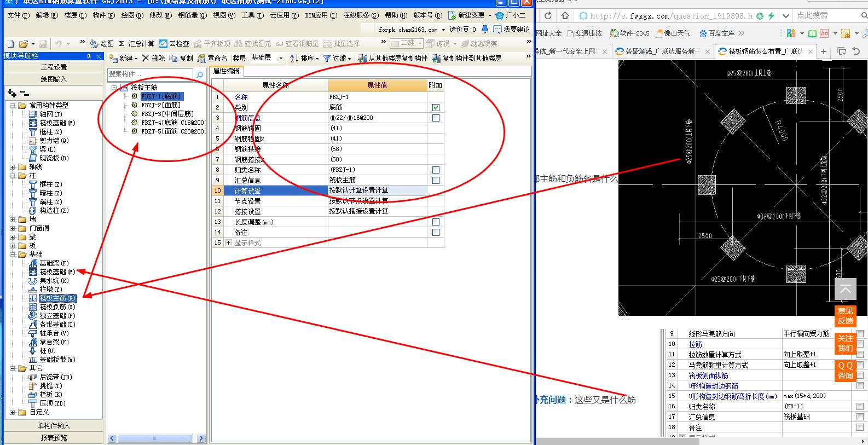This screenshot has height=445, width=868.
Task: Expand the 门窗洞 tree folder
Action: [x=12, y=228]
